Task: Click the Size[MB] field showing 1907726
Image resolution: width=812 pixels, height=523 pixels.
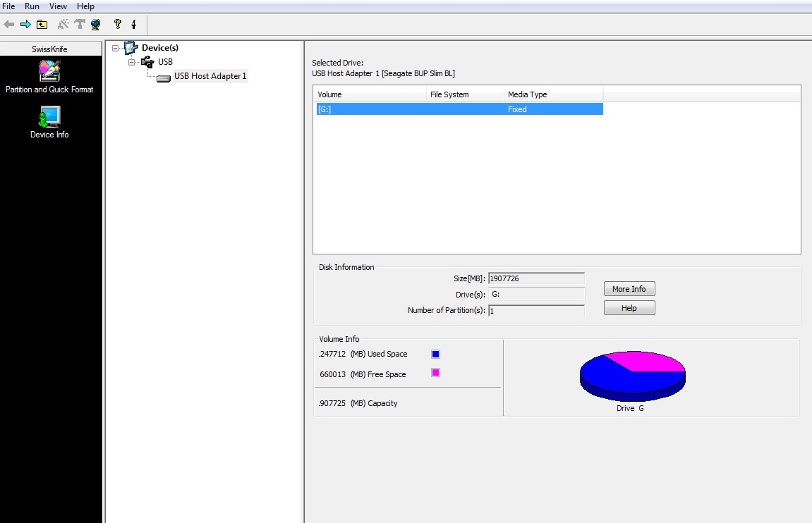Action: click(x=536, y=278)
